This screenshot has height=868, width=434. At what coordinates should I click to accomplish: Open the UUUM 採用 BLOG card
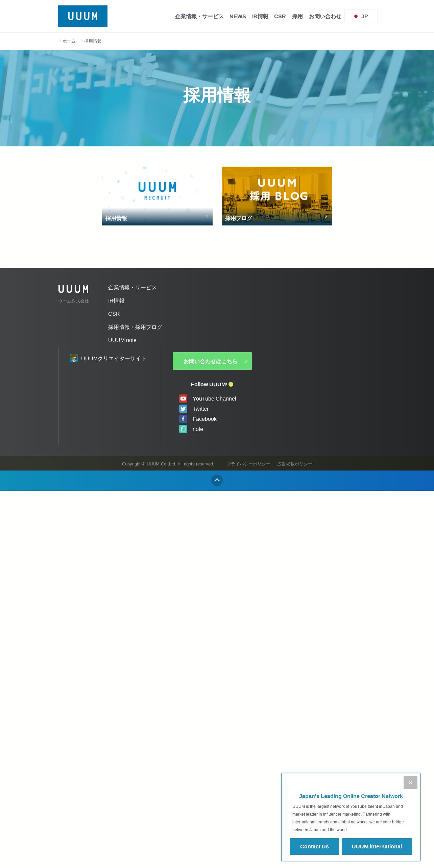277,196
